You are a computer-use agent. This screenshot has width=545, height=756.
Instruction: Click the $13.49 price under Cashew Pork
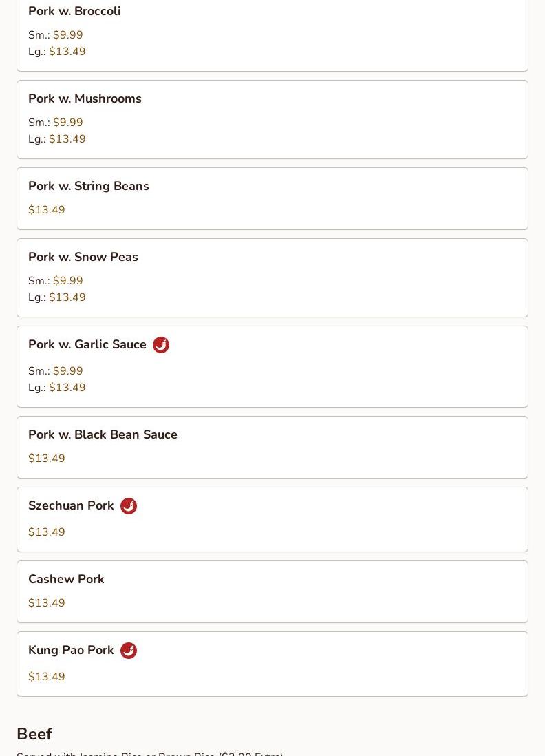click(x=47, y=603)
